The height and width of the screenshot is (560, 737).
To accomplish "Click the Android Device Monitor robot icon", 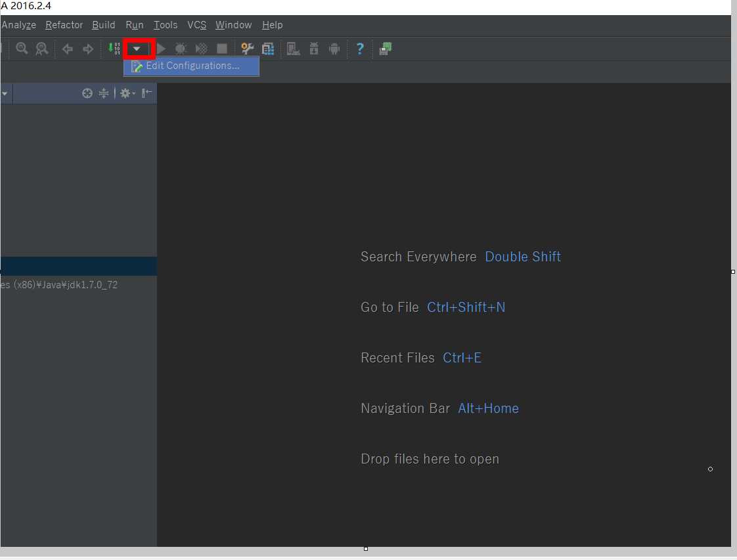I will coord(334,49).
